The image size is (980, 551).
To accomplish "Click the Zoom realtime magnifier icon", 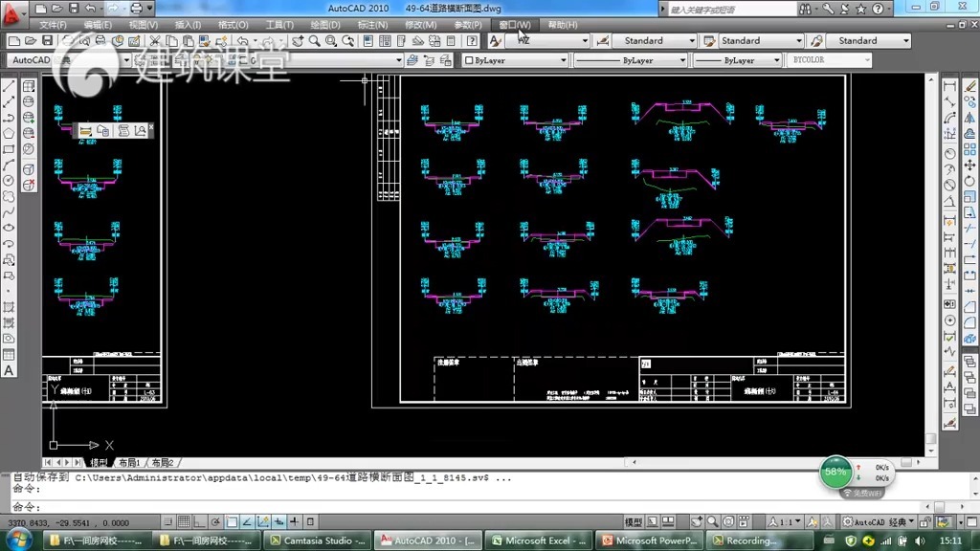I will point(314,41).
